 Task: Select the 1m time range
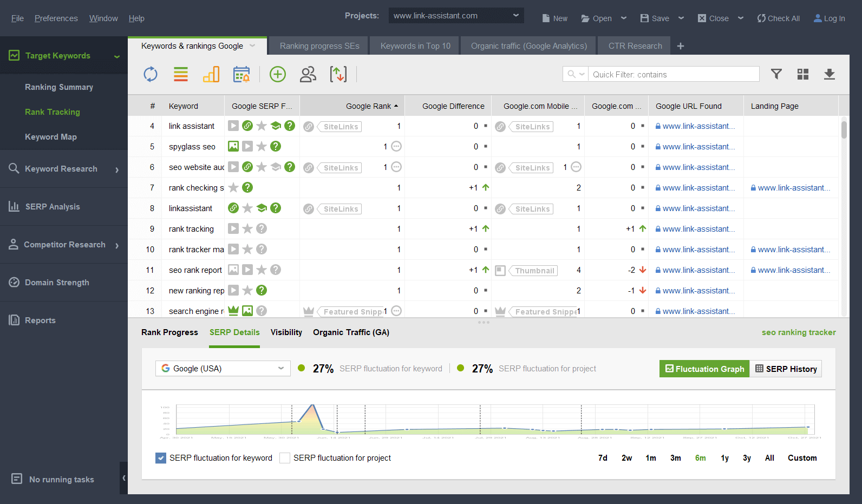click(651, 458)
